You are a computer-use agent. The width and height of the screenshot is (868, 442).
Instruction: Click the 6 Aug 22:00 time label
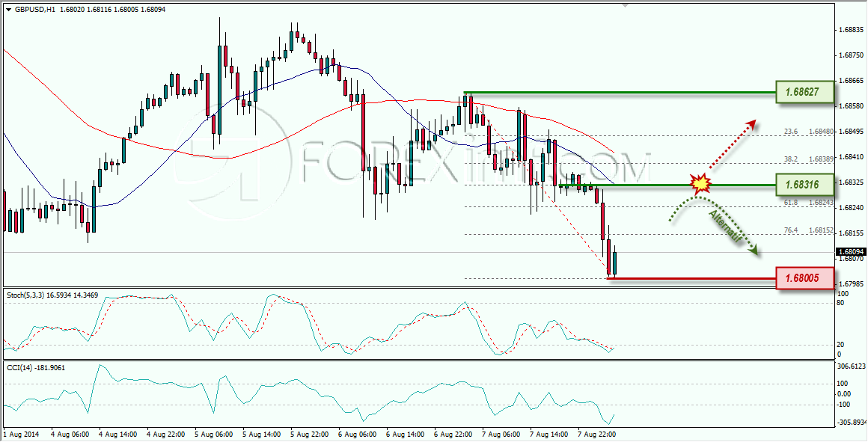click(x=455, y=434)
